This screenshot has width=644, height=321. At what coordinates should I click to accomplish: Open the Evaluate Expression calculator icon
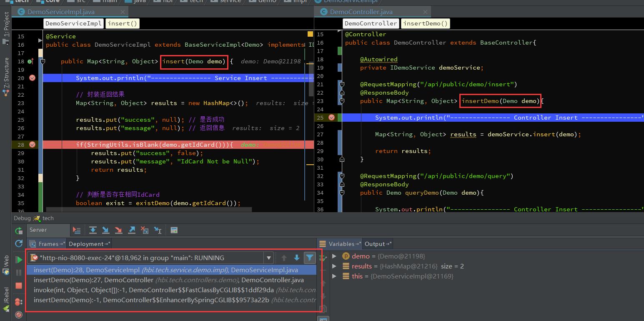click(x=174, y=230)
